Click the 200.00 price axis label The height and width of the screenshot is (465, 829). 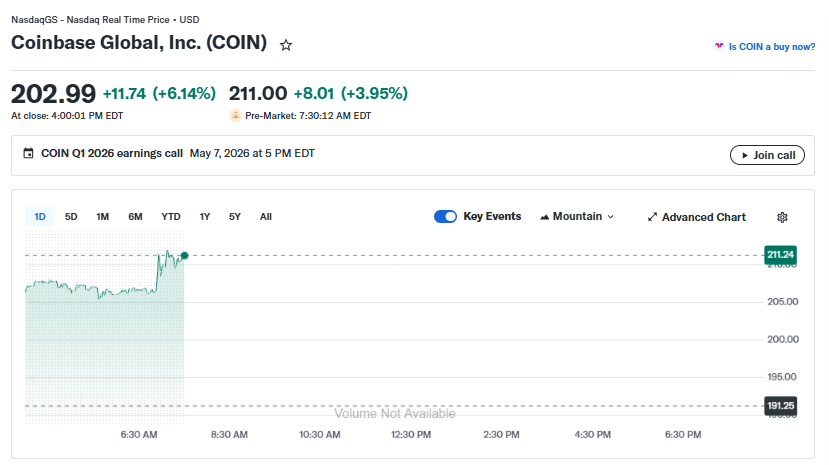coord(782,339)
